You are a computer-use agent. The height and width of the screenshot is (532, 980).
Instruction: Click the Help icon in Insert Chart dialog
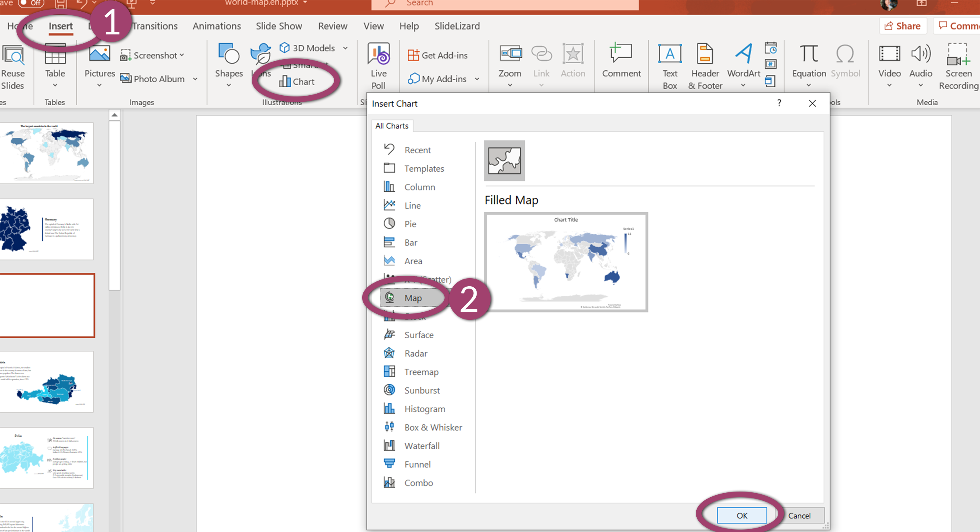pos(780,104)
